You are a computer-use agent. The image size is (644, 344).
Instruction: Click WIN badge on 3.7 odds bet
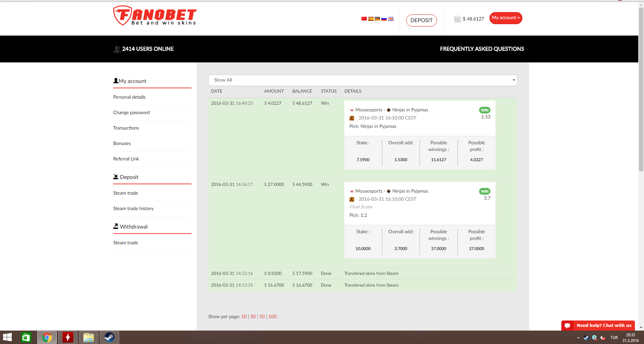pos(485,191)
